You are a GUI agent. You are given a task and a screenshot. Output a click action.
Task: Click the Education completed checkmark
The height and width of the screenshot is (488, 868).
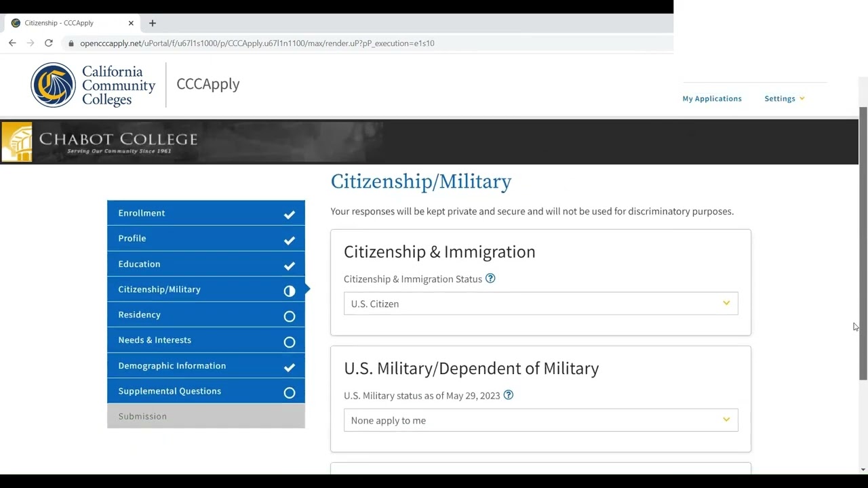(290, 266)
